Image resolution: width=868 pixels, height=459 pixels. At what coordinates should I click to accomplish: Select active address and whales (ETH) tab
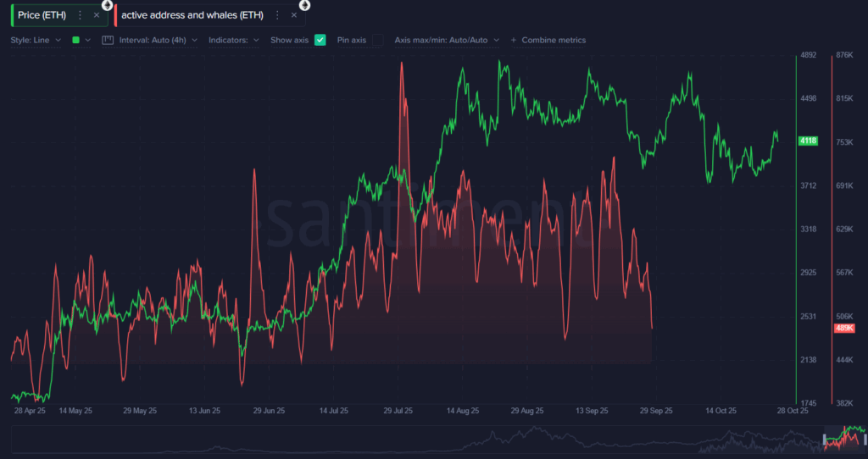pos(192,15)
